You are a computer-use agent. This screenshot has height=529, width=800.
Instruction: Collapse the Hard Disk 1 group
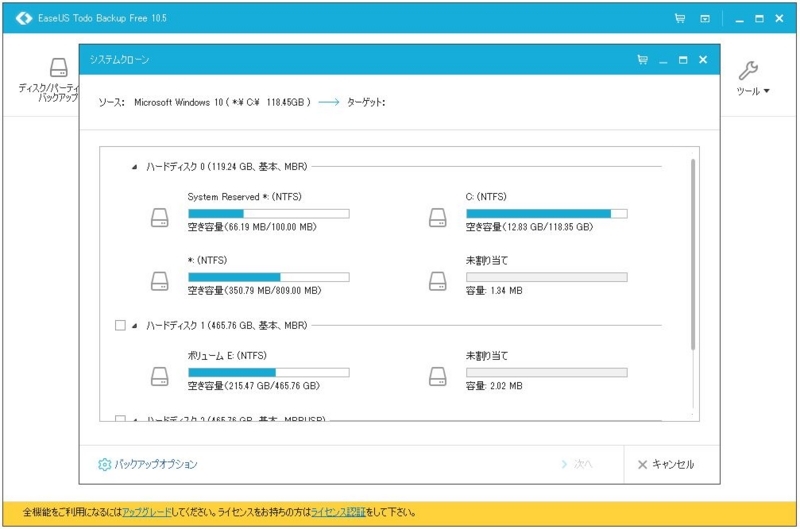(134, 325)
